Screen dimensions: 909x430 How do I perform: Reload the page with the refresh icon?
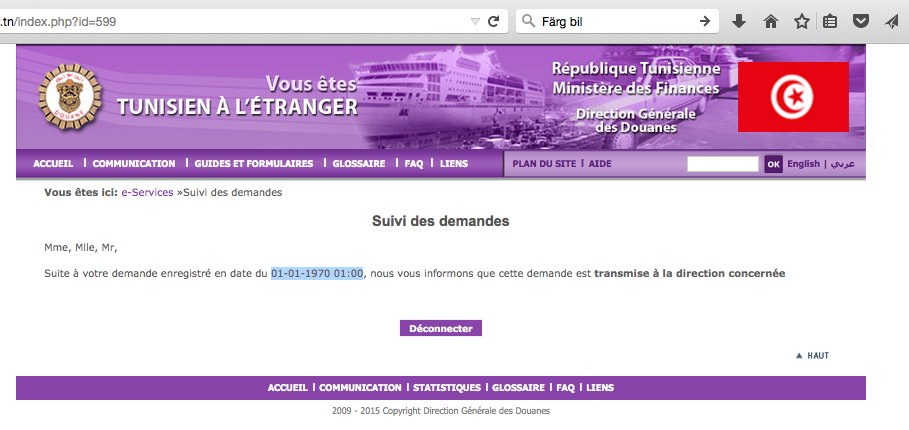pyautogui.click(x=493, y=22)
